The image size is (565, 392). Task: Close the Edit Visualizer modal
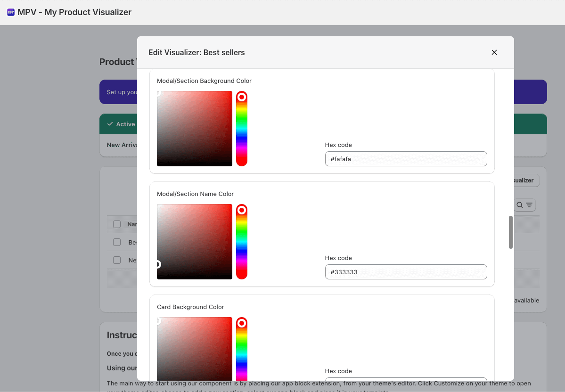[494, 52]
